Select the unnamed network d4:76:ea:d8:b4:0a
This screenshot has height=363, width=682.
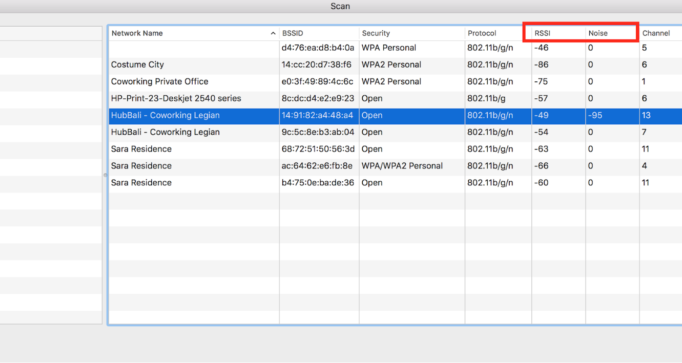coord(395,48)
